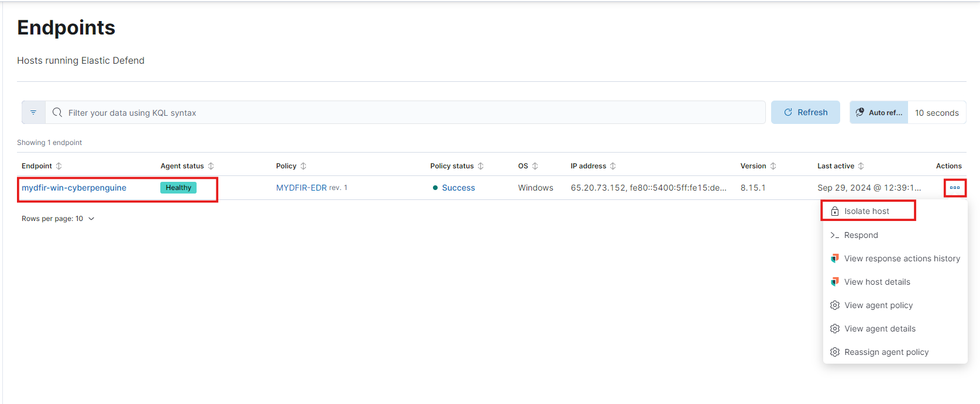This screenshot has width=980, height=404.
Task: Click the Sep 29, 2024 last active cell
Action: coord(869,188)
